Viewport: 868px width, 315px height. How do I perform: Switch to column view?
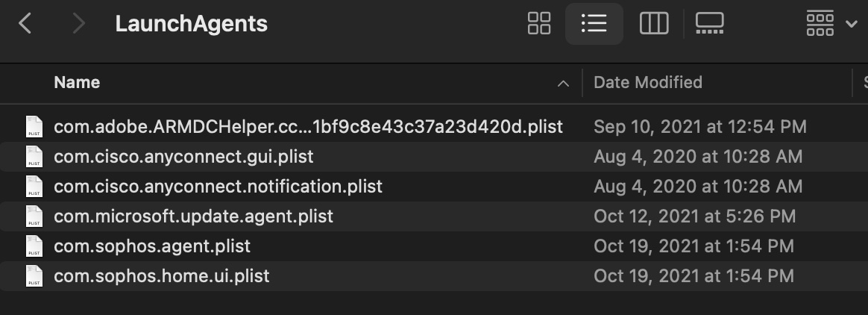pos(653,24)
